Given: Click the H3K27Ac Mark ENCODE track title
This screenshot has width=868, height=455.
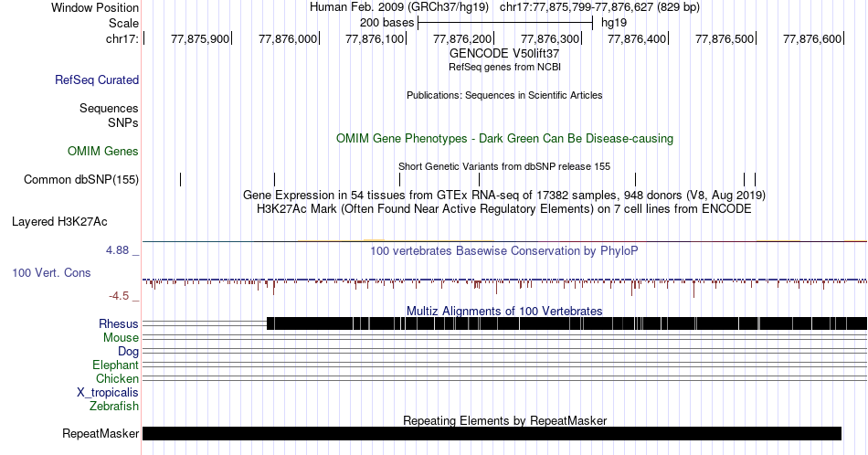Looking at the screenshot, I should coord(504,208).
